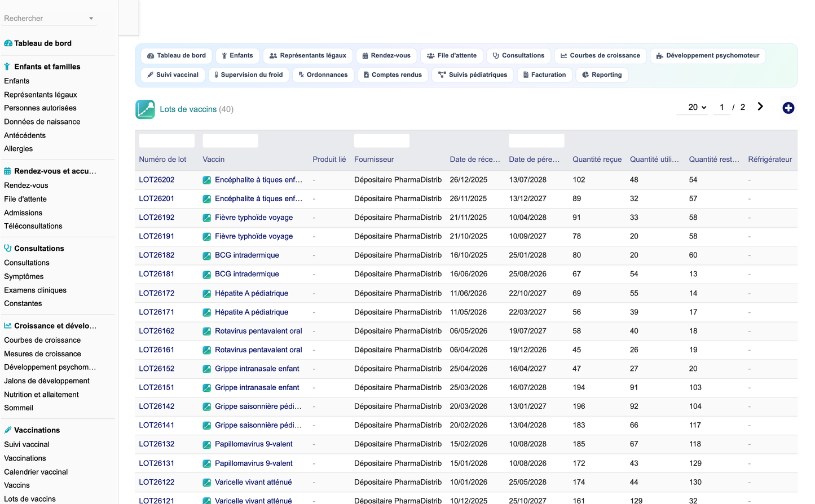The width and height of the screenshot is (815, 504).
Task: Open the Reporting tab
Action: point(602,75)
